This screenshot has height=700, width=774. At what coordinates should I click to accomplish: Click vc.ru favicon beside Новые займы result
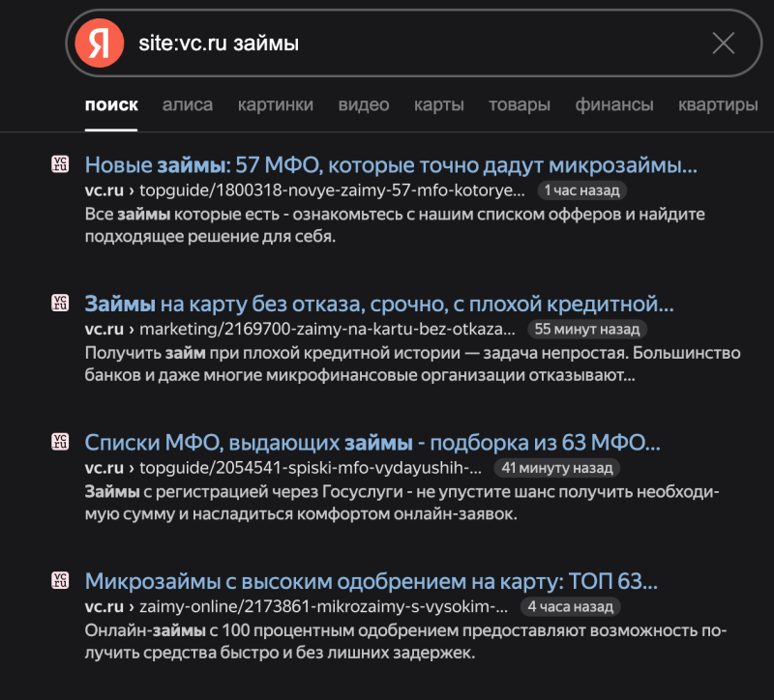pos(60,164)
